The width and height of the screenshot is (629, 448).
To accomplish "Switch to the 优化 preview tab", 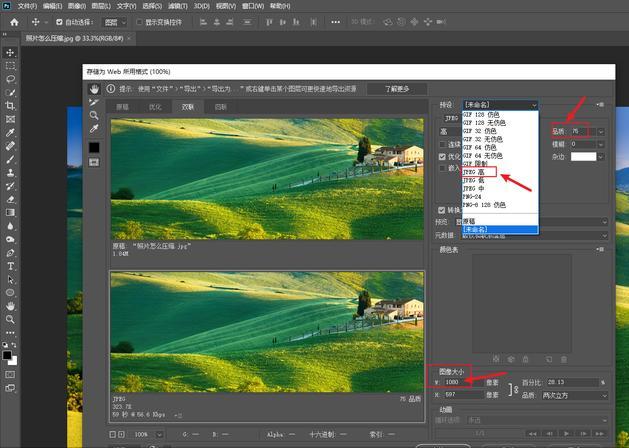I will click(x=155, y=106).
